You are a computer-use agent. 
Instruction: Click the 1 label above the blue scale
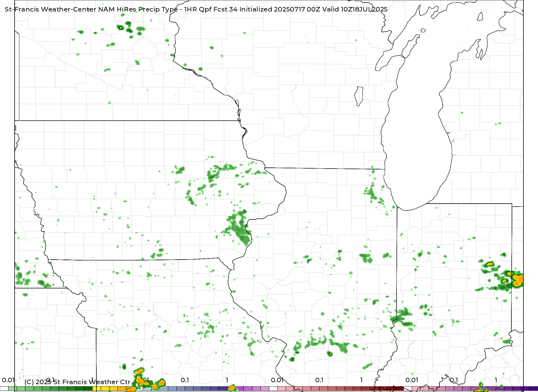pyautogui.click(x=227, y=380)
